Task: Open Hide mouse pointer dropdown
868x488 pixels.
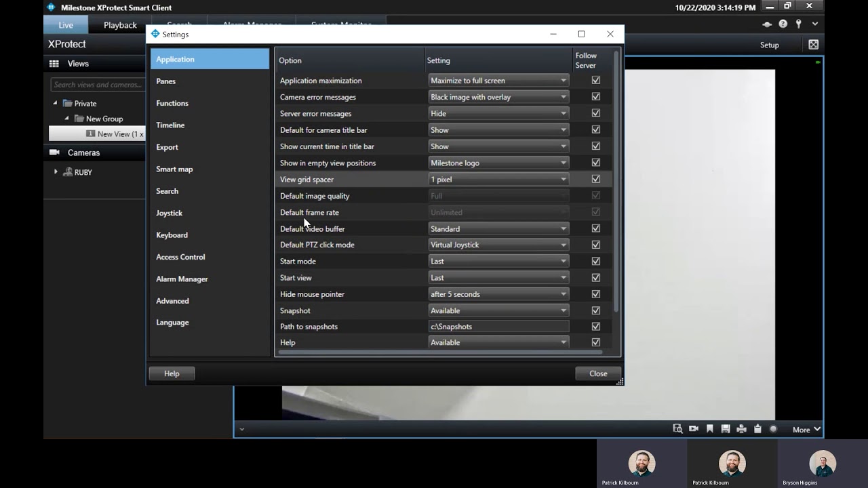Action: (x=498, y=294)
